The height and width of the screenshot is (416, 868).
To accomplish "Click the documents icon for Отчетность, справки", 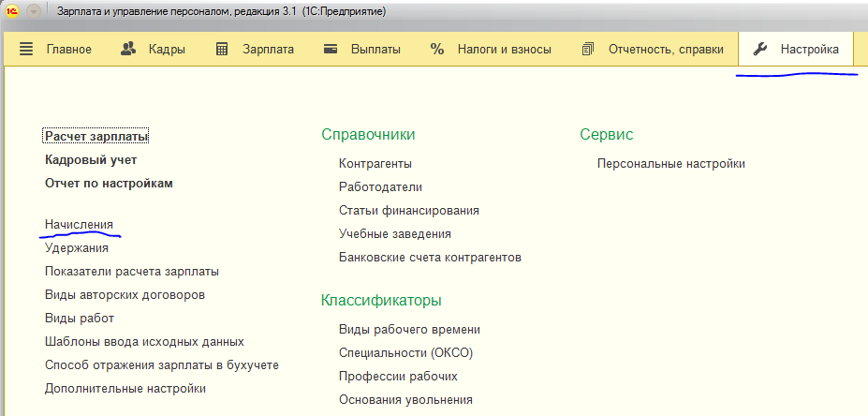I will [x=588, y=50].
